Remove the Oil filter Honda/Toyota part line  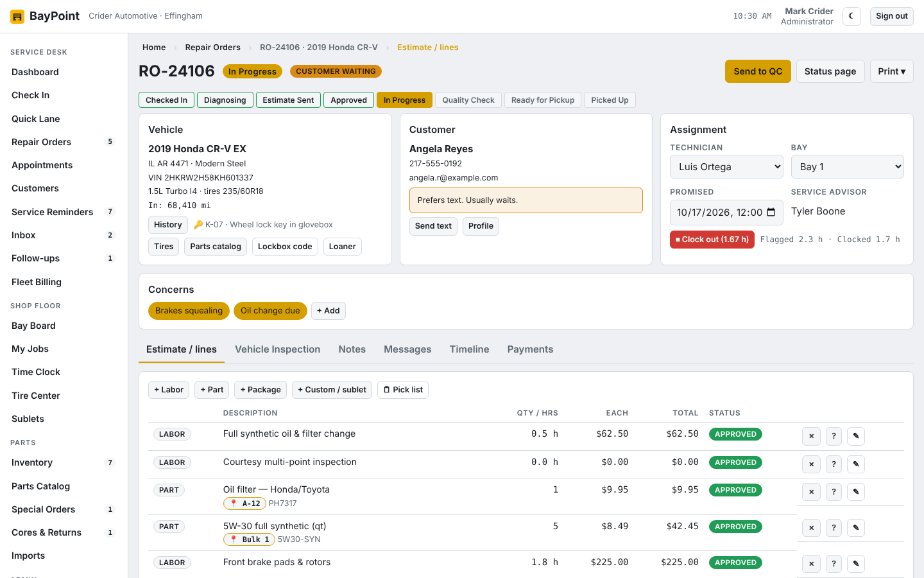click(811, 492)
